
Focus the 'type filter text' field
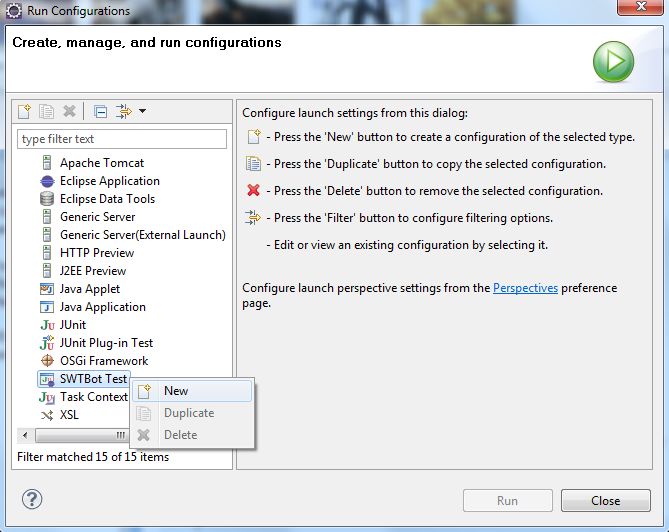(122, 139)
